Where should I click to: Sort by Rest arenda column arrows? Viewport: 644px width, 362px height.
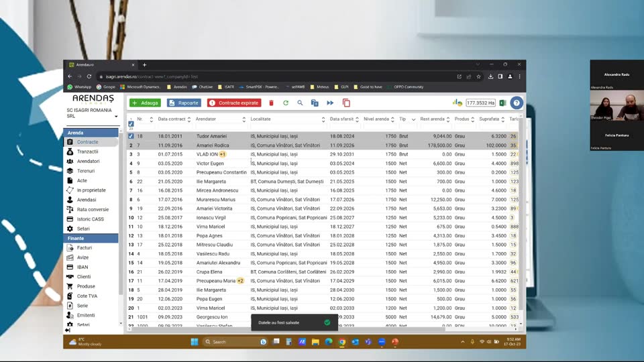tap(448, 119)
